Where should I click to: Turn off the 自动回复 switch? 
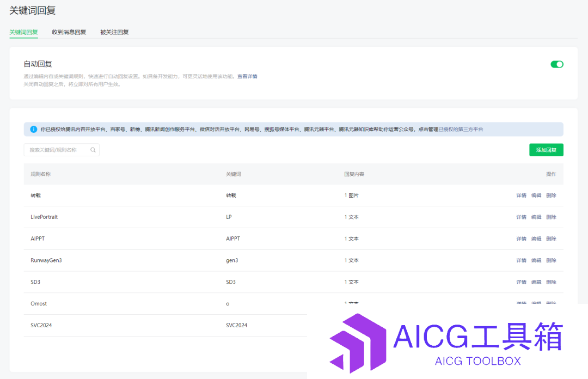[x=557, y=65]
